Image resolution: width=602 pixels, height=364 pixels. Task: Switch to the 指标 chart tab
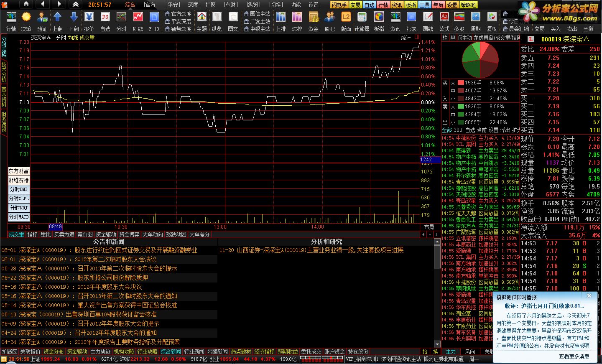tap(32, 234)
